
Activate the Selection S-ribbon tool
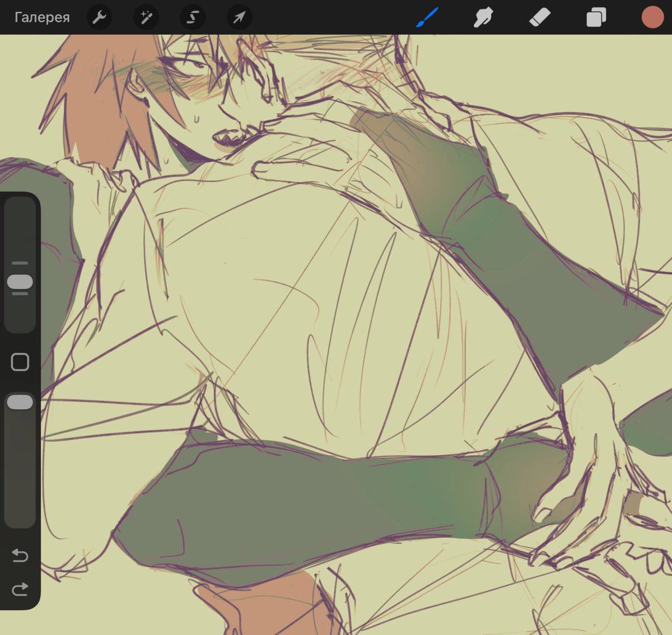pos(193,17)
